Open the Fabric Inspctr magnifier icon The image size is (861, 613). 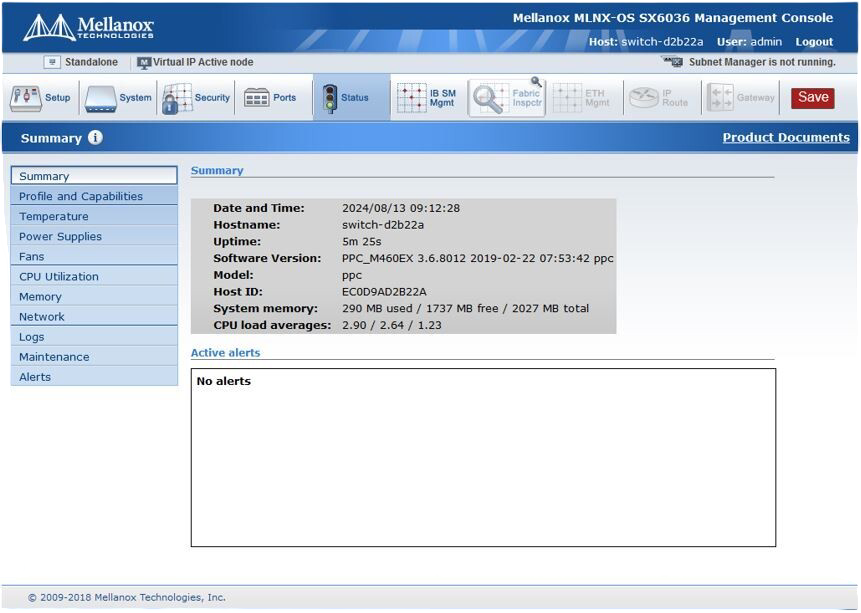(x=489, y=98)
